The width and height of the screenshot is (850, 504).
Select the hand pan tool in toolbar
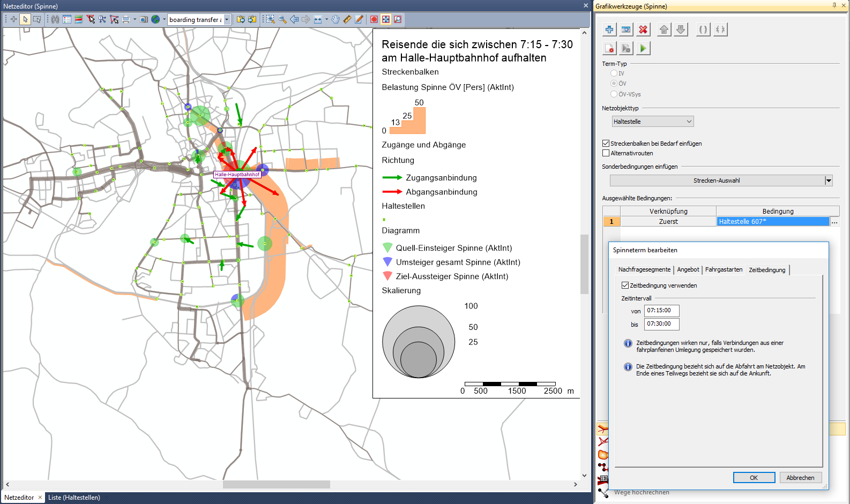[335, 19]
